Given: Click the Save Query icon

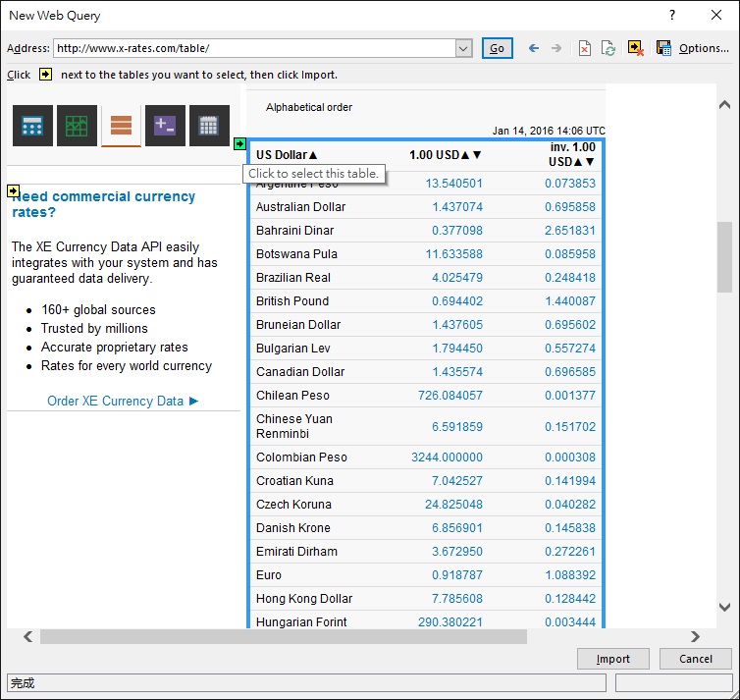Looking at the screenshot, I should pyautogui.click(x=663, y=48).
